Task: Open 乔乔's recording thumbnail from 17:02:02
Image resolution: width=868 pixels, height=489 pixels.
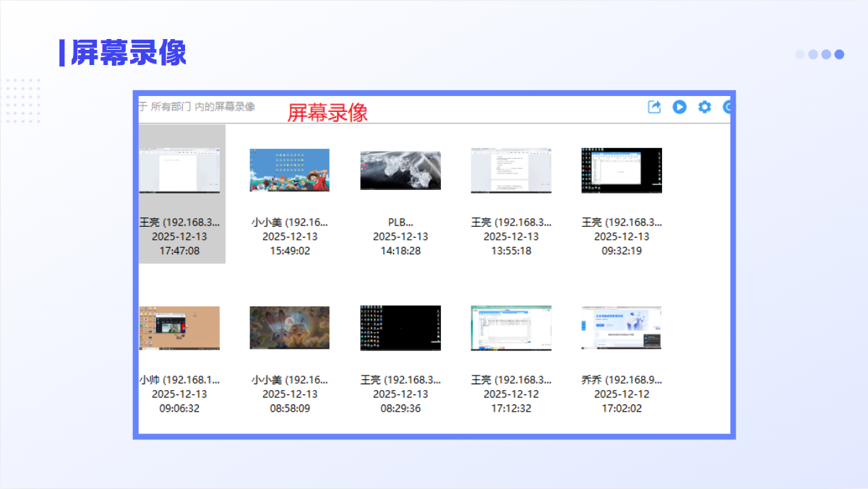Action: point(622,328)
